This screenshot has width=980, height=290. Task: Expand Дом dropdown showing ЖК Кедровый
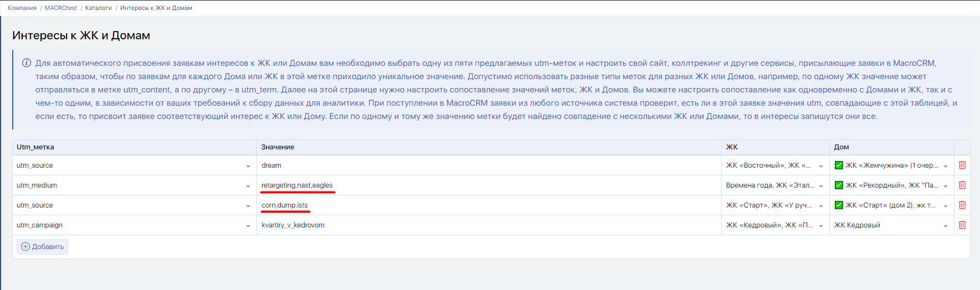945,226
